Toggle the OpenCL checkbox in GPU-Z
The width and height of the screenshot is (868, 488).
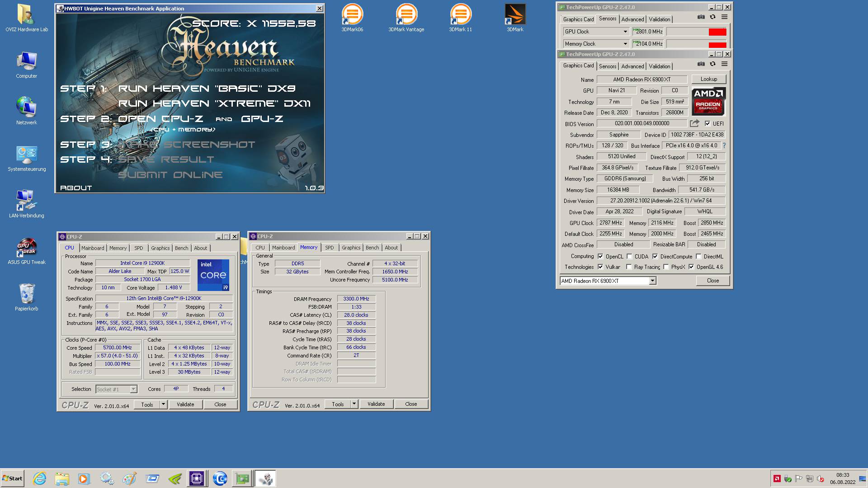click(600, 256)
